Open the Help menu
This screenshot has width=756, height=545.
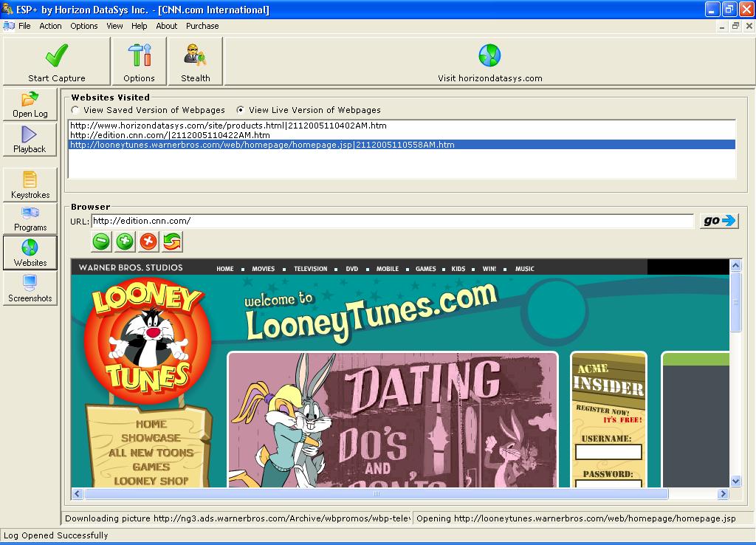(x=139, y=26)
